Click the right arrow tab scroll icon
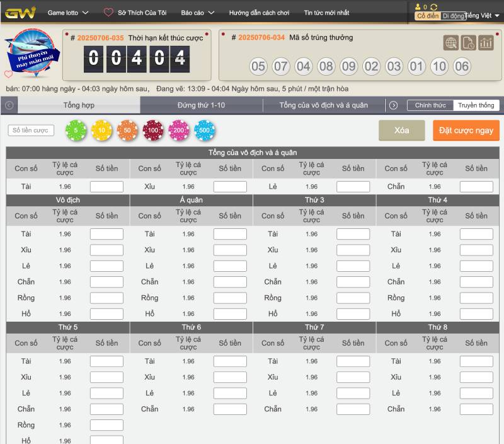The image size is (504, 444). coord(393,105)
